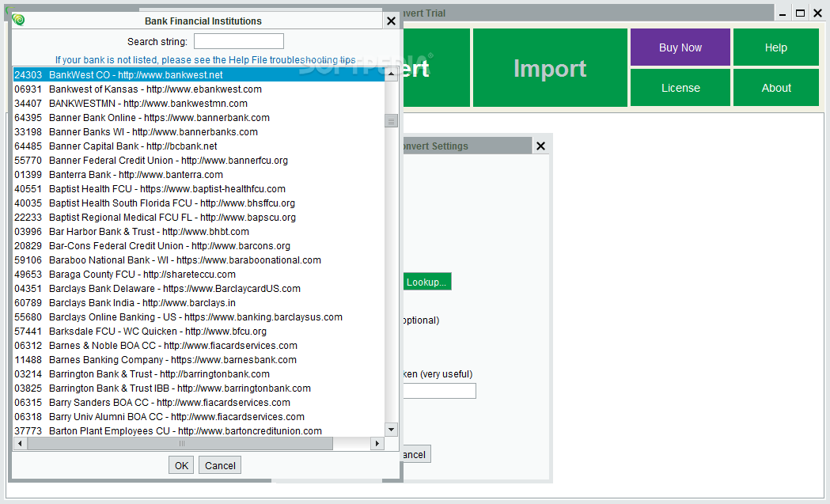Select Bar Harbor Bank & Trust entry
The width and height of the screenshot is (830, 504).
pyautogui.click(x=199, y=232)
